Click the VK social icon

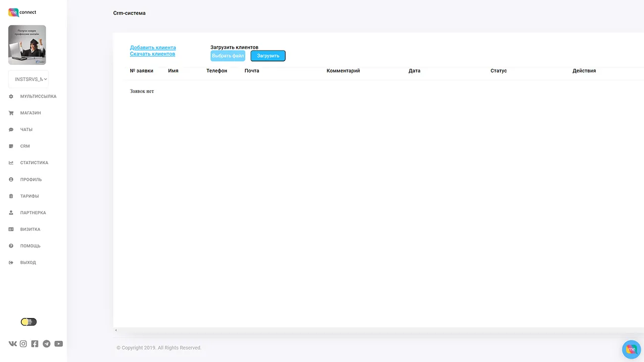click(12, 344)
